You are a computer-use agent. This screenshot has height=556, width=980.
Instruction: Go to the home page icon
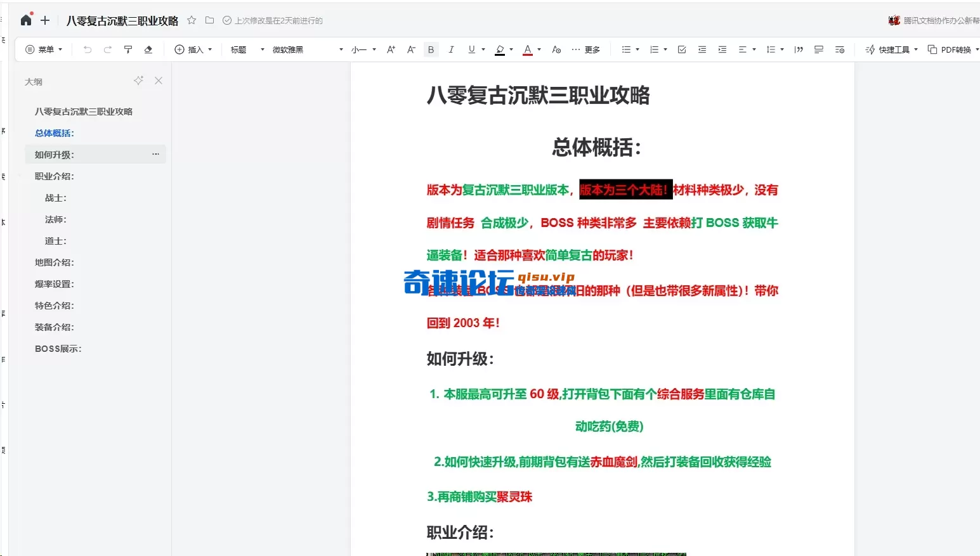tap(26, 20)
